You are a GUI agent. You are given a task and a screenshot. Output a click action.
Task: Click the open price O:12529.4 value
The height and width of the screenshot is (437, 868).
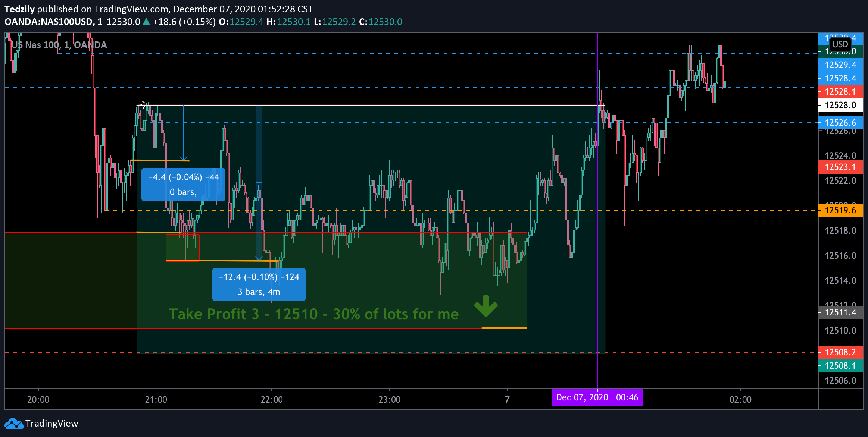click(x=241, y=22)
